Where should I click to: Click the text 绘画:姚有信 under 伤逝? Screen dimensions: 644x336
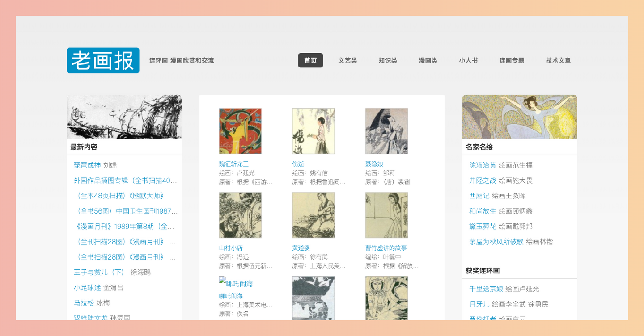tap(310, 173)
